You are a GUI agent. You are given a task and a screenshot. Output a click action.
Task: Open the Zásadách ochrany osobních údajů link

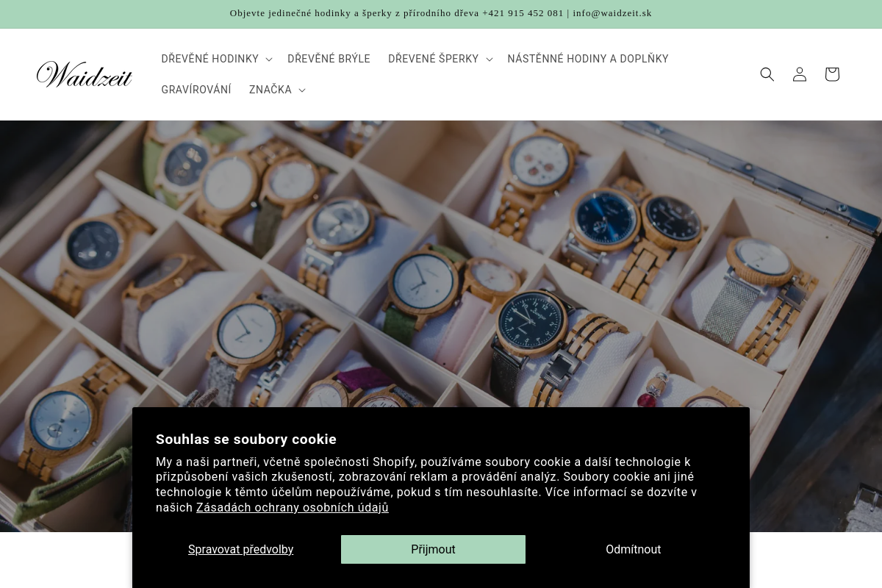[x=293, y=507]
